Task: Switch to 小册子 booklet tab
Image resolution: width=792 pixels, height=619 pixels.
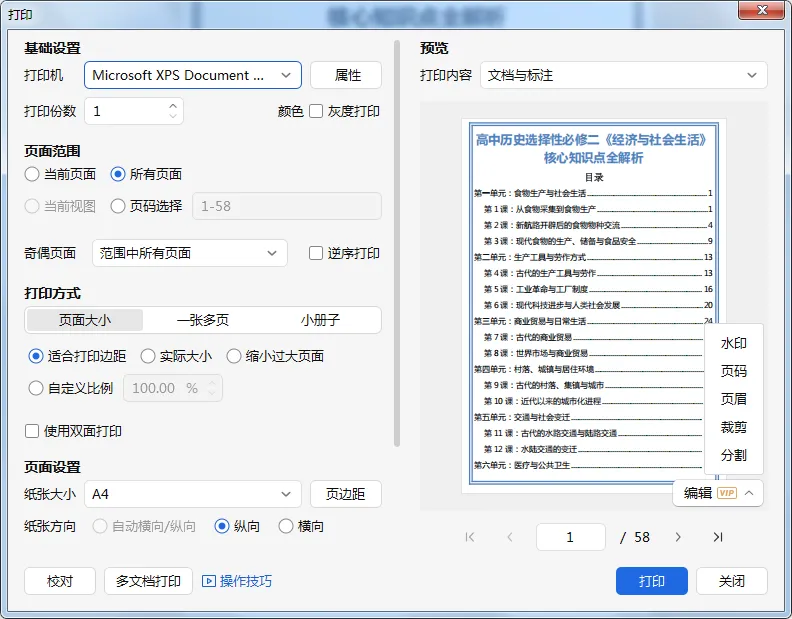Action: coord(320,320)
